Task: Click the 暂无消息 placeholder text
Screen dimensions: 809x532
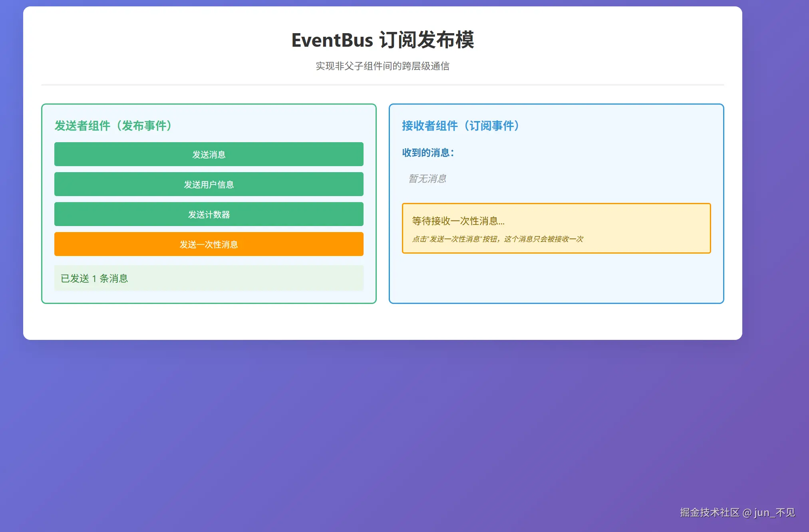Action: [427, 179]
